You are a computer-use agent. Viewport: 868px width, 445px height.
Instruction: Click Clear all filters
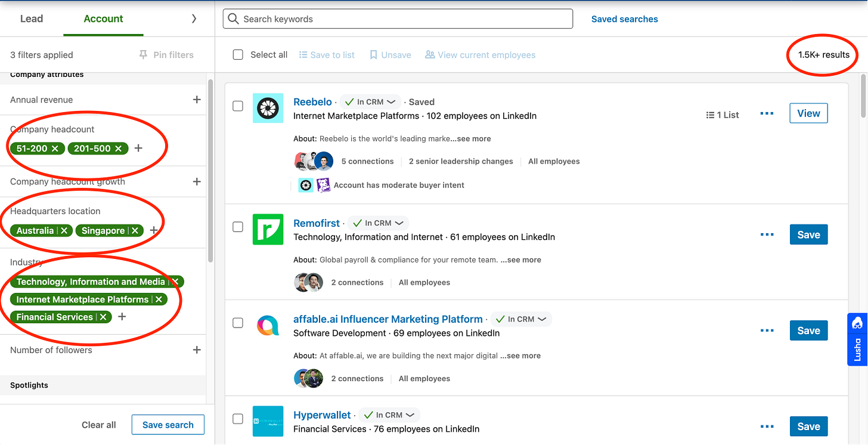click(x=99, y=425)
